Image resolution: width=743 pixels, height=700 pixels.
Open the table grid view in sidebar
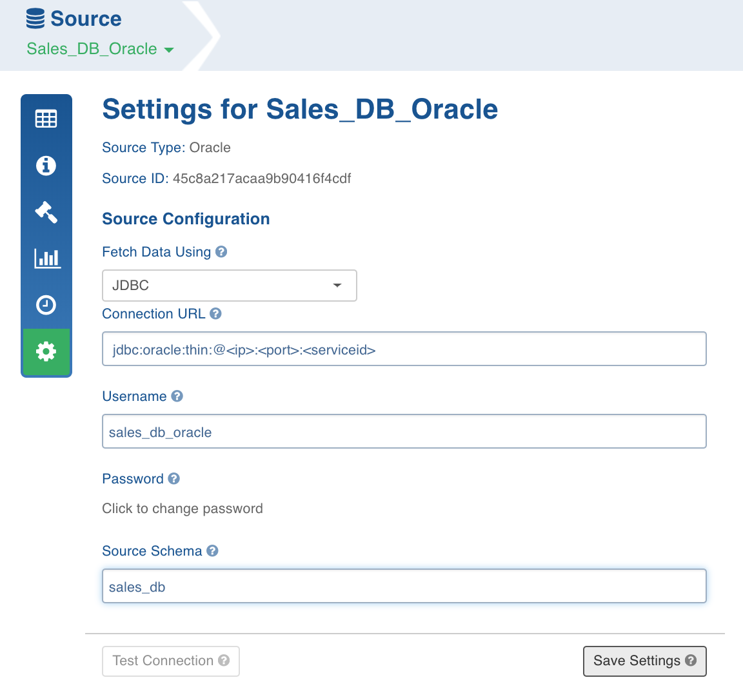pos(46,119)
